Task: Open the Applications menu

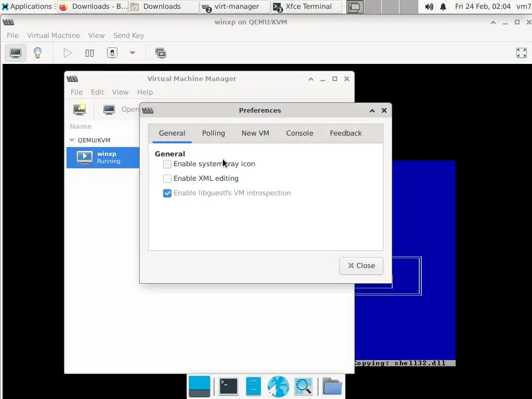Action: [x=29, y=6]
